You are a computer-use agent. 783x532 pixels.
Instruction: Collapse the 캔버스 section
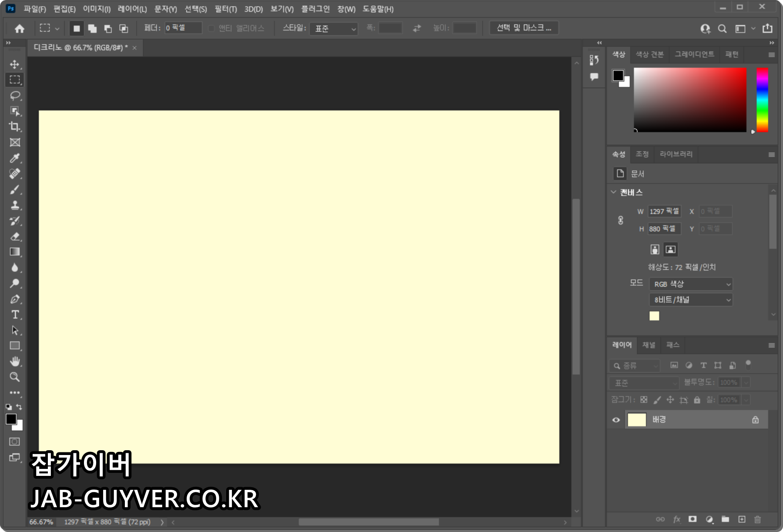(613, 192)
